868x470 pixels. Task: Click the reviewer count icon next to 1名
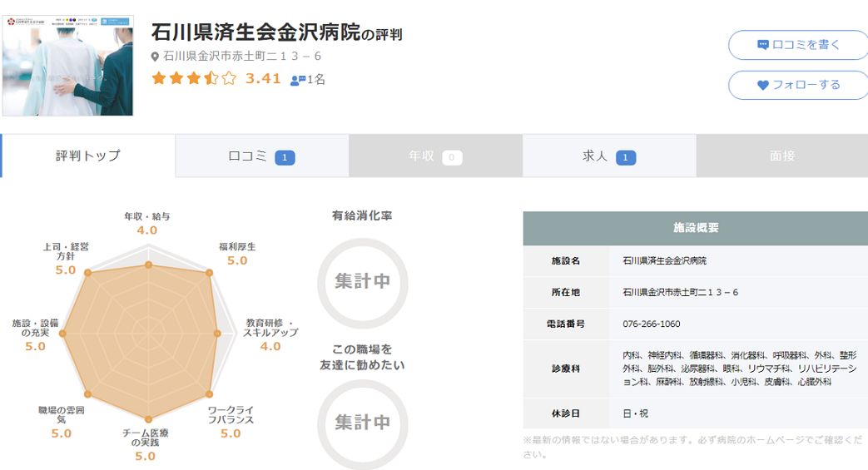298,80
